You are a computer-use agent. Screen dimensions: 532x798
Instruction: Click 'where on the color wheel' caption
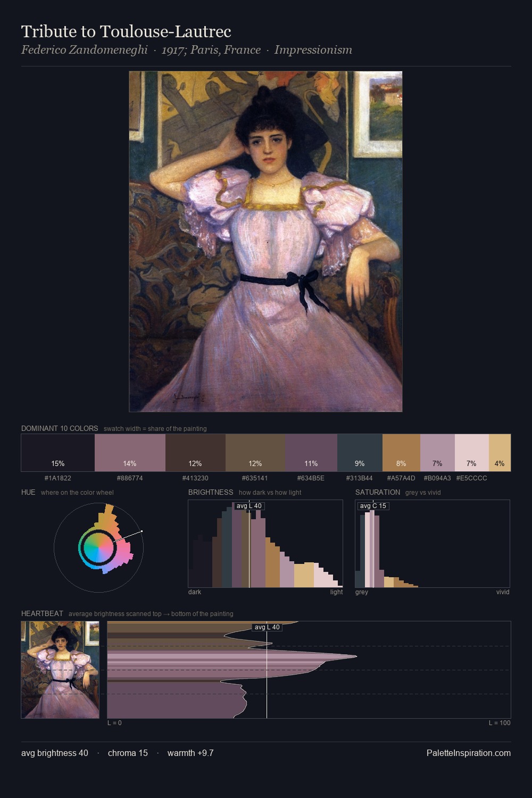coord(77,493)
